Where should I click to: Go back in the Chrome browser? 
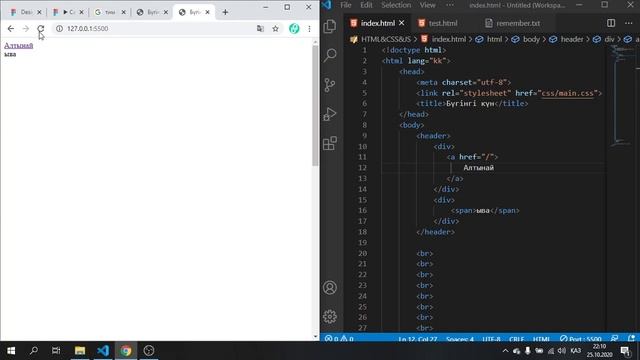pyautogui.click(x=11, y=29)
